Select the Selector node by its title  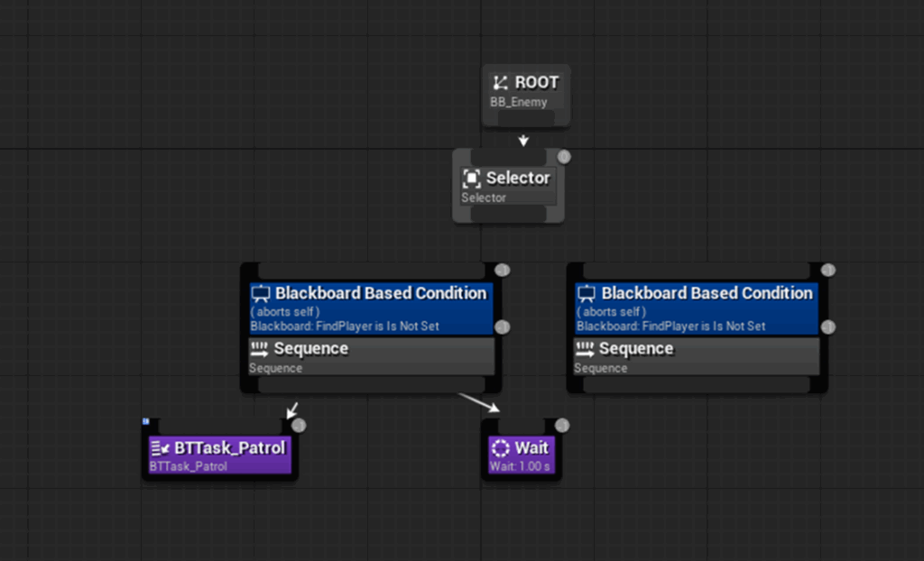tap(518, 178)
